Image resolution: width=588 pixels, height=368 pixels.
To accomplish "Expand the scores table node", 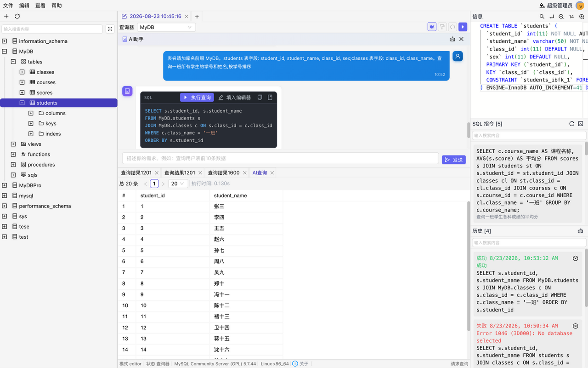I will pyautogui.click(x=22, y=93).
